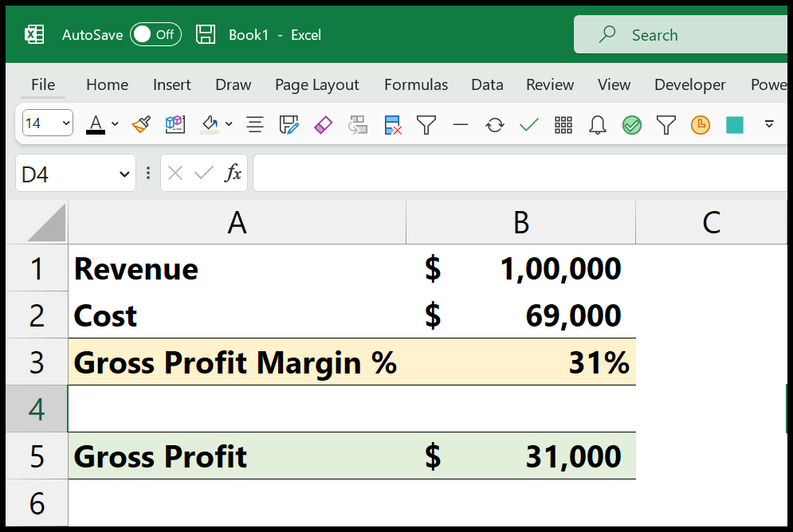Click the Eraser icon on the toolbar
This screenshot has height=532, width=793.
(x=323, y=124)
